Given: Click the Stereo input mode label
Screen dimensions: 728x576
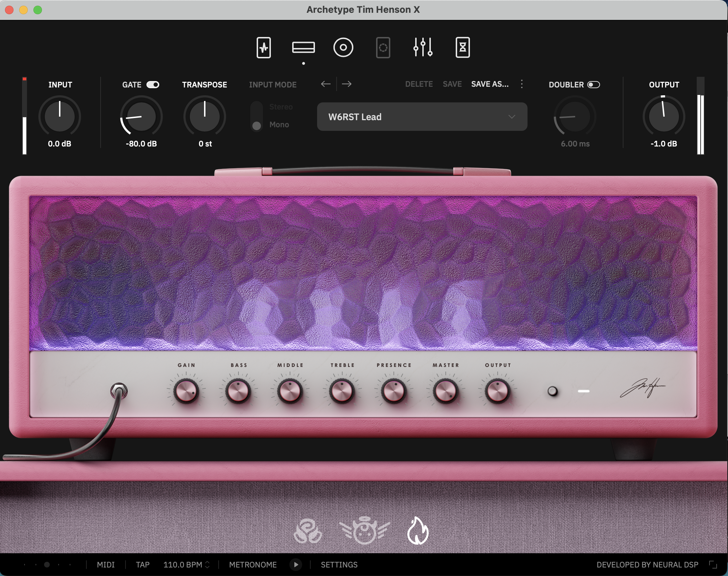Looking at the screenshot, I should click(281, 107).
